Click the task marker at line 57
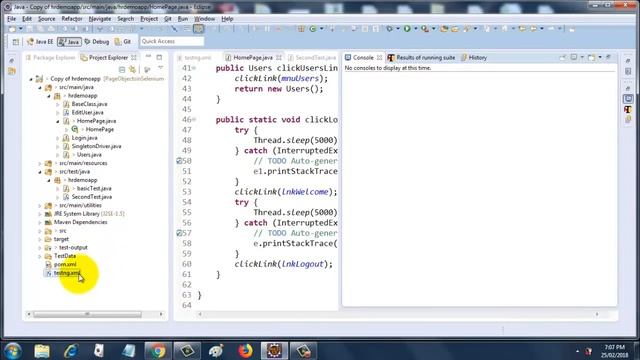The width and height of the screenshot is (640, 360). (179, 233)
